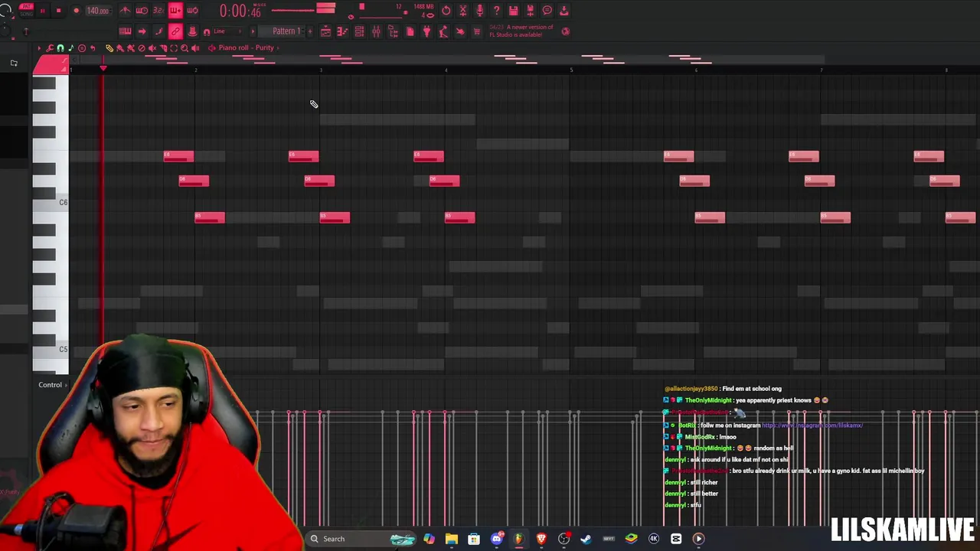Open Discord from the taskbar
Image resolution: width=980 pixels, height=551 pixels.
click(496, 539)
